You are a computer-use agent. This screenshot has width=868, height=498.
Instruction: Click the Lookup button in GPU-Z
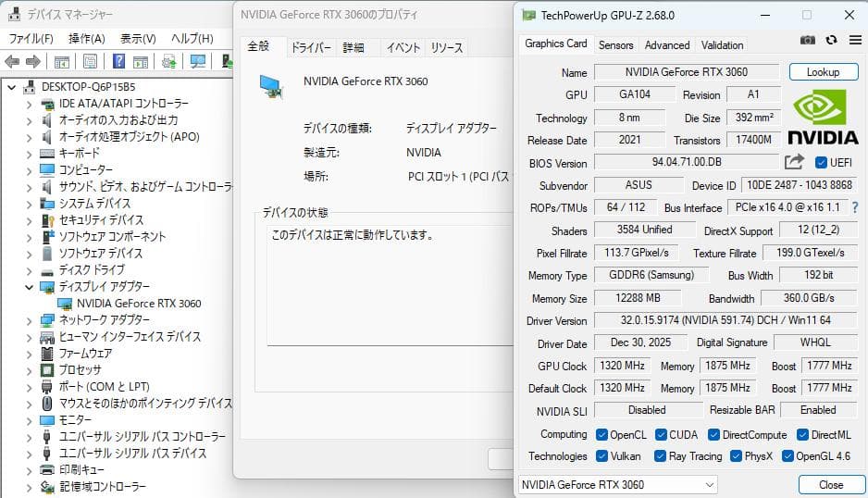824,72
